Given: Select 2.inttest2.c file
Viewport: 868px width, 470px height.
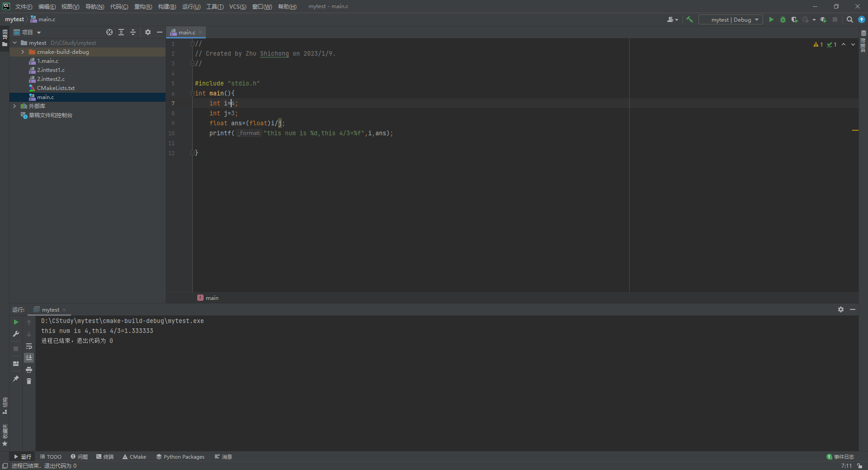Looking at the screenshot, I should tap(51, 79).
